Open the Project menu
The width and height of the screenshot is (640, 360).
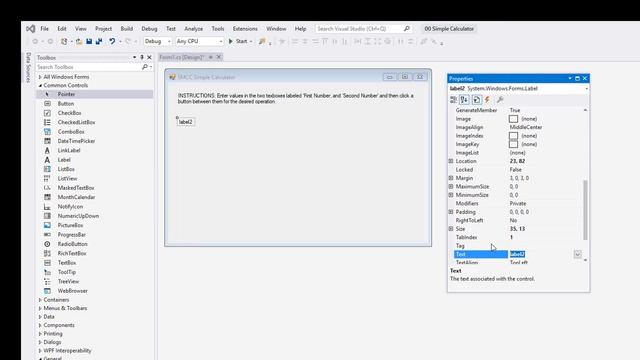point(103,29)
